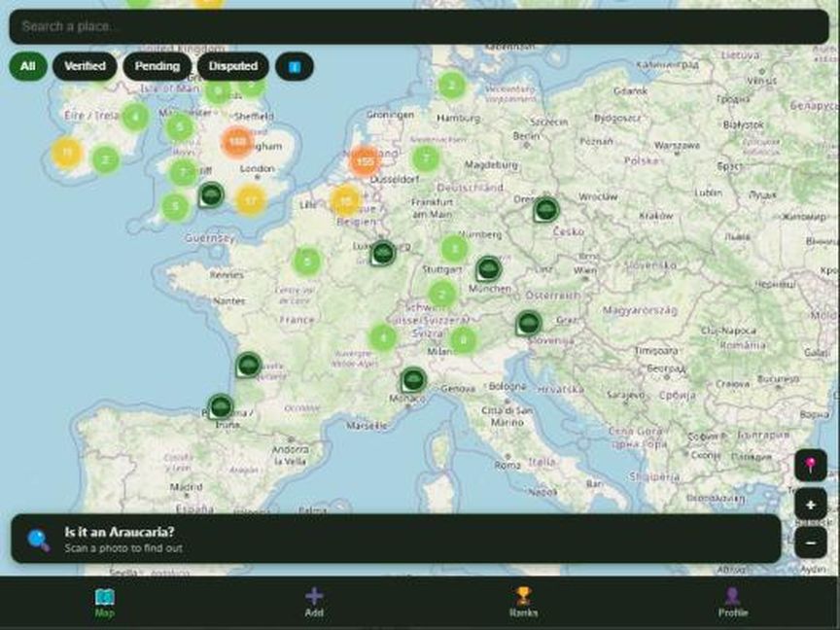Open the green cluster west of Manchester
Image resolution: width=840 pixels, height=630 pixels.
coord(180,127)
